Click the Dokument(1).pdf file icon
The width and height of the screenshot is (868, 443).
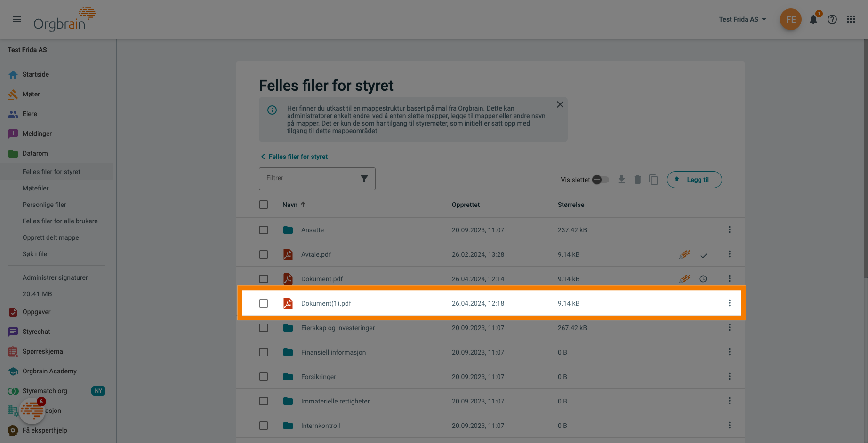click(x=288, y=303)
